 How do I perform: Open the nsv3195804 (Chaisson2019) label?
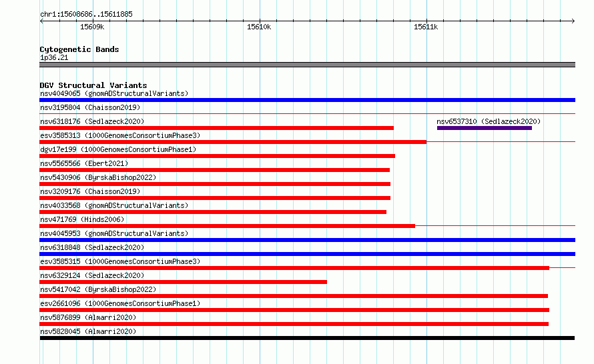click(x=90, y=107)
